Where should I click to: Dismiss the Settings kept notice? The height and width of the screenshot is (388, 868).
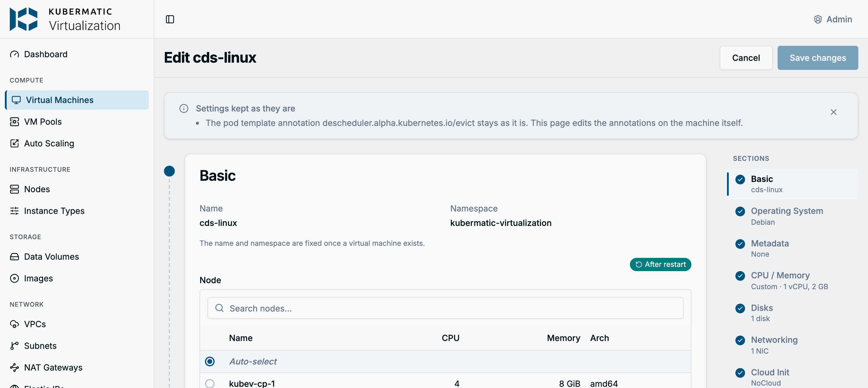pyautogui.click(x=833, y=112)
